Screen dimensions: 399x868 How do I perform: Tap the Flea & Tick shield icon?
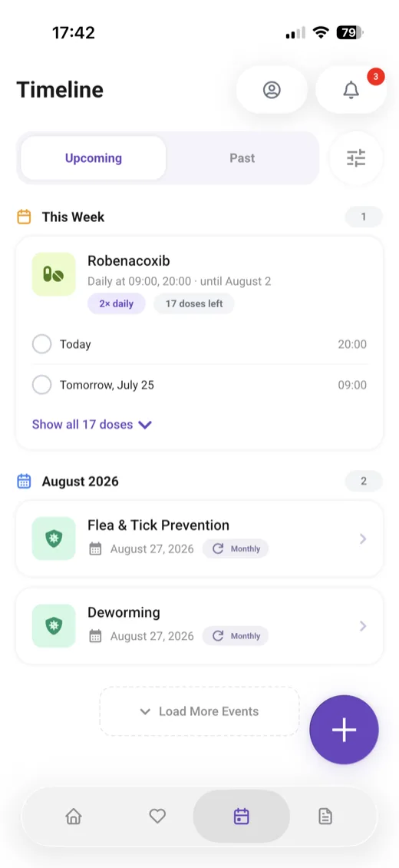[54, 538]
